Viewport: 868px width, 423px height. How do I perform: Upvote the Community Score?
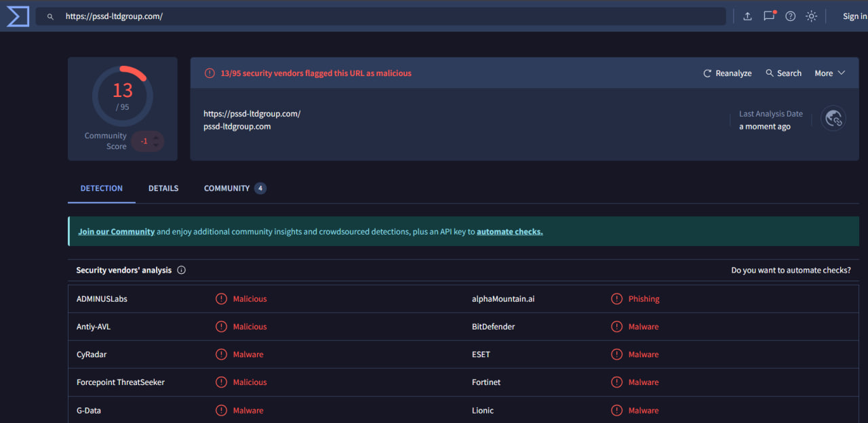pyautogui.click(x=155, y=138)
